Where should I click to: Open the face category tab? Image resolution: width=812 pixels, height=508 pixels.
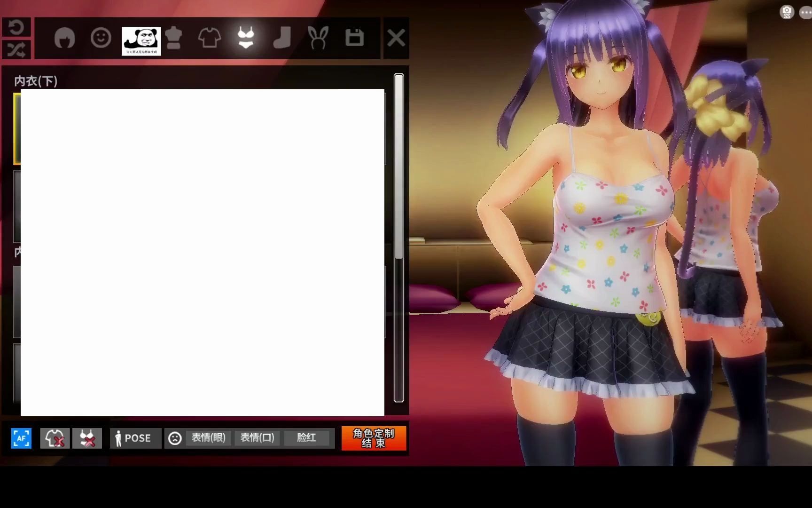pos(101,38)
